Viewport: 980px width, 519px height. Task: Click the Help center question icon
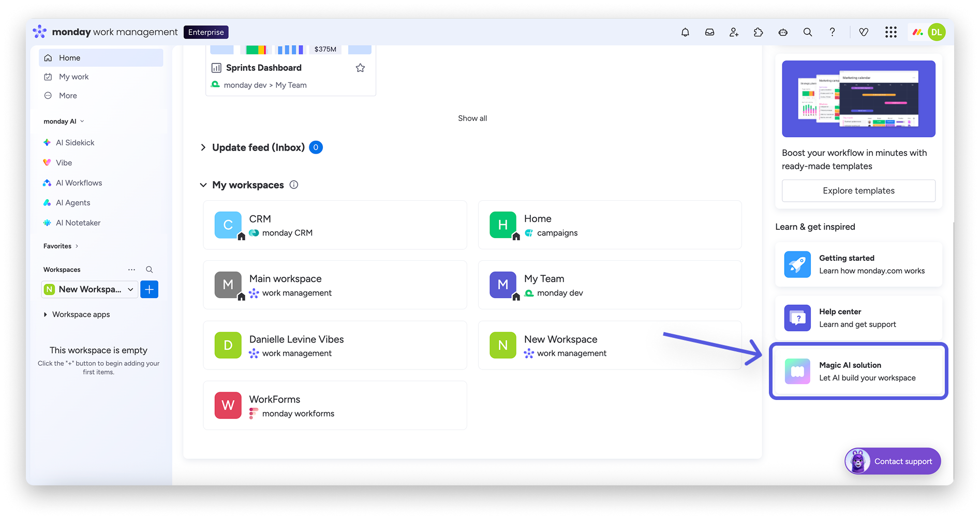click(797, 318)
